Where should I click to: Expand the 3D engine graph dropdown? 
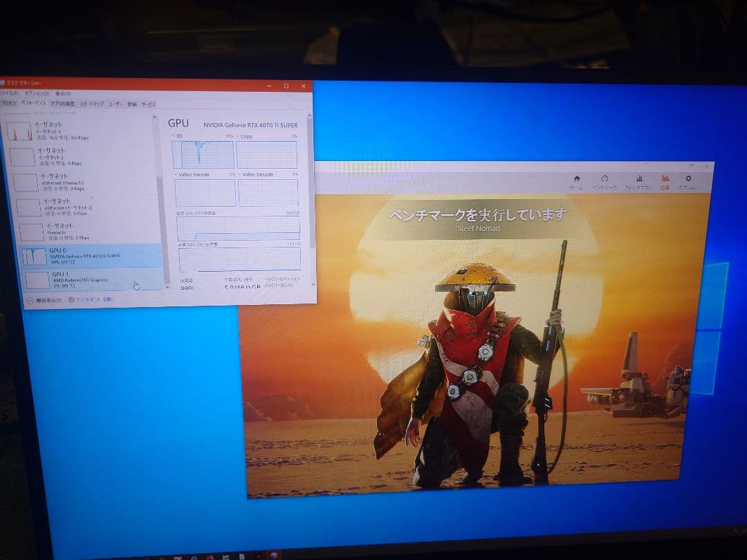[174, 136]
